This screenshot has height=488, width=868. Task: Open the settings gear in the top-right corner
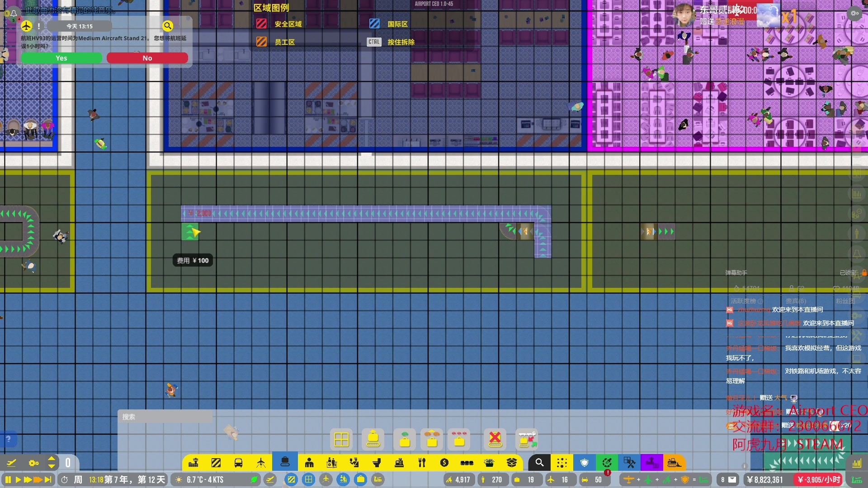[x=854, y=13]
